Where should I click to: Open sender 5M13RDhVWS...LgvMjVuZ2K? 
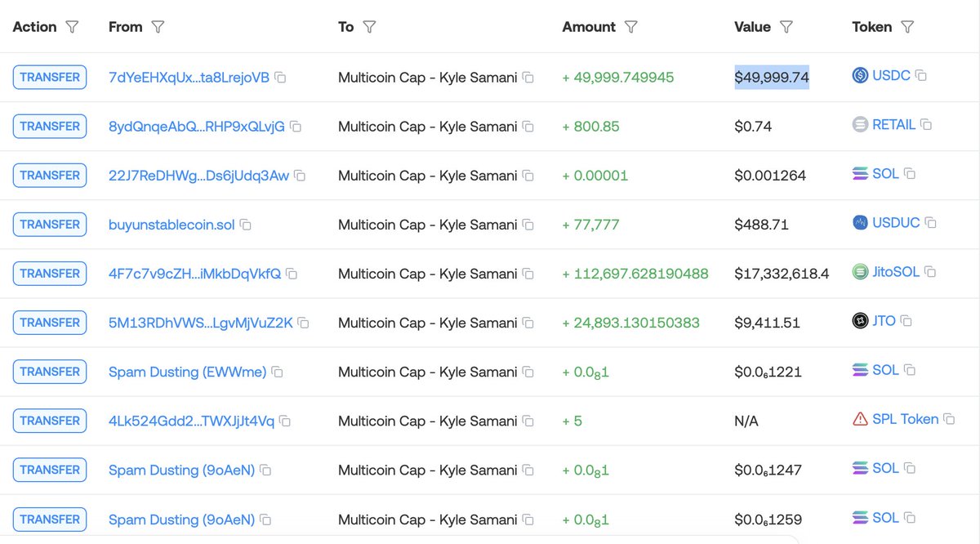click(200, 323)
